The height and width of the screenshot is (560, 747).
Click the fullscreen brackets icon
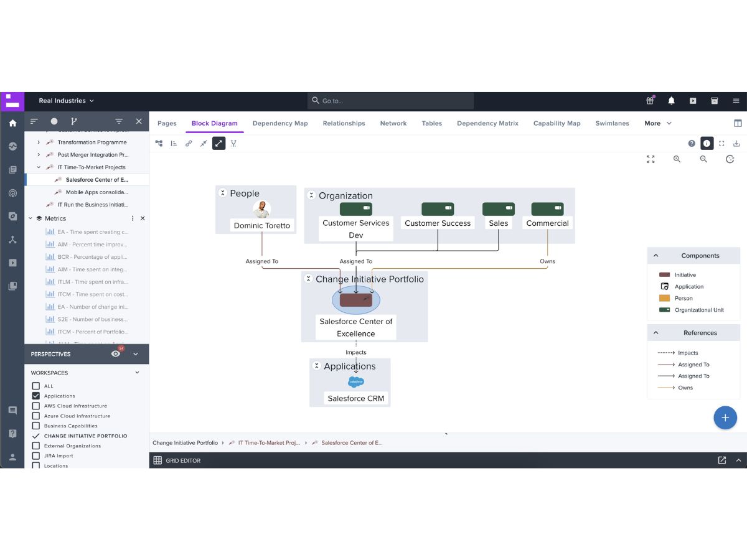[x=721, y=143]
